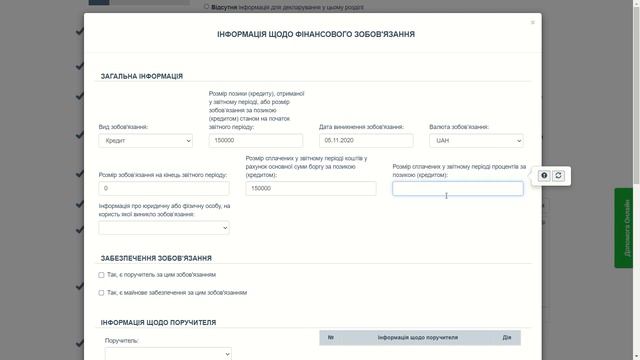Open the 'Поручитель' dropdown
Viewport: 640px width, 360px height.
tap(168, 353)
